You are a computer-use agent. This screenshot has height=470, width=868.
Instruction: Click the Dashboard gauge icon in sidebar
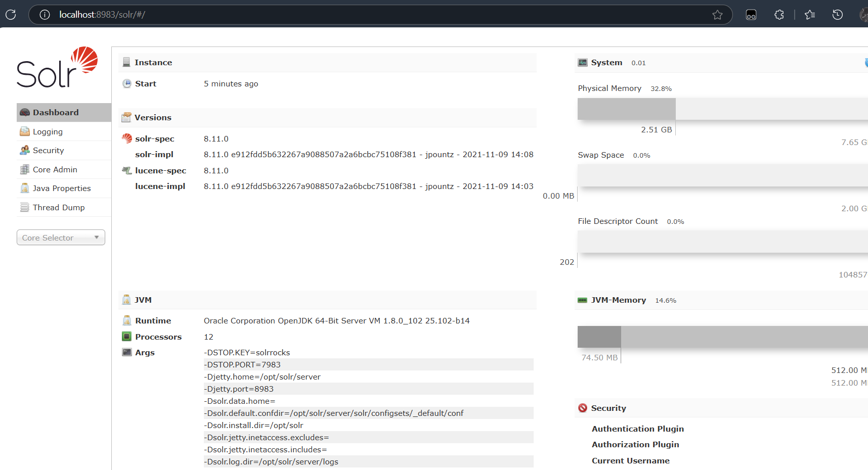coord(25,113)
